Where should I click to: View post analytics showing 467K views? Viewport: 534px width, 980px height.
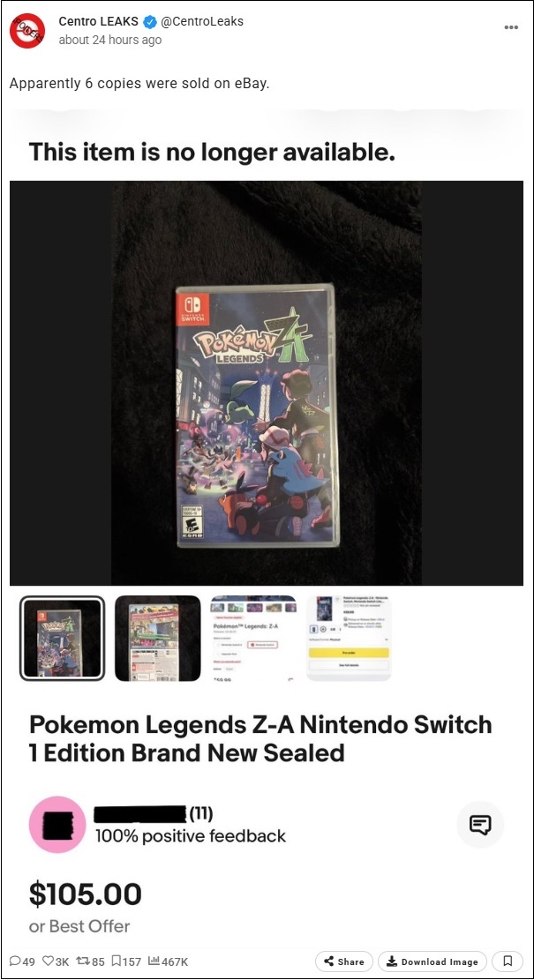[154, 961]
